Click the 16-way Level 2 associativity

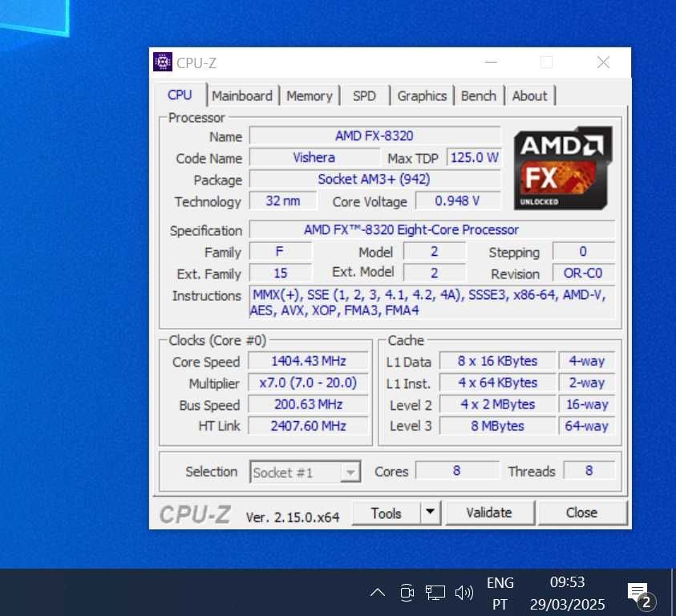[x=587, y=404]
